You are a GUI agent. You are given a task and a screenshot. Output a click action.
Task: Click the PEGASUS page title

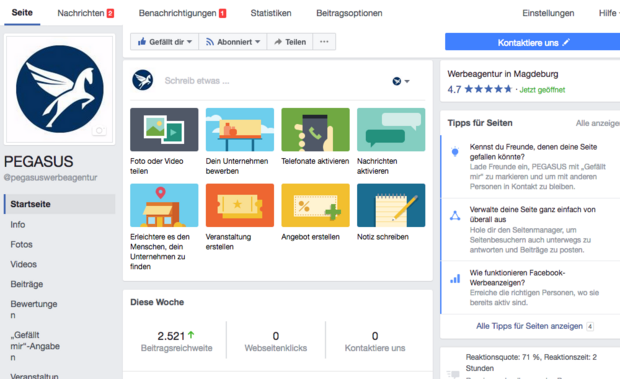38,161
